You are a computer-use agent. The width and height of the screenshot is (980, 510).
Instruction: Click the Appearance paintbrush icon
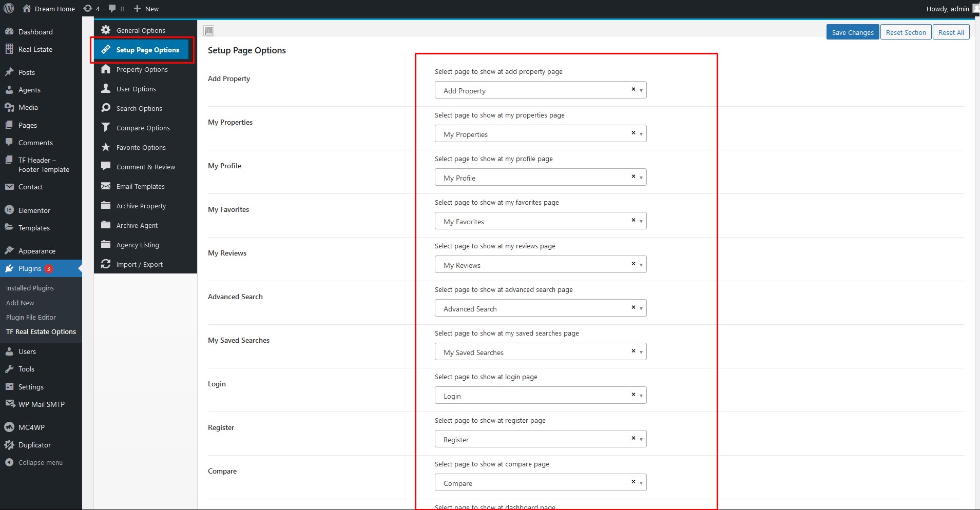(9, 250)
